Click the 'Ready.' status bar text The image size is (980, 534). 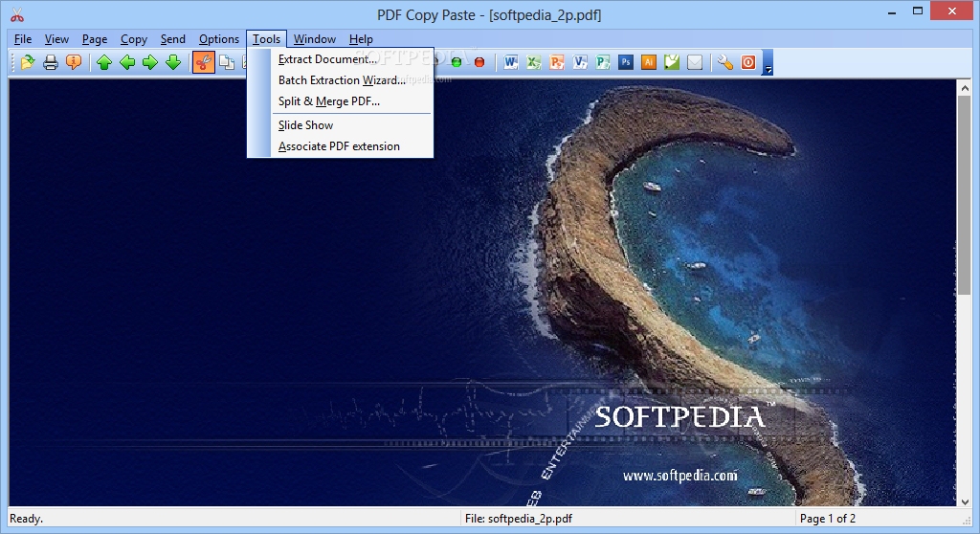pyautogui.click(x=26, y=519)
